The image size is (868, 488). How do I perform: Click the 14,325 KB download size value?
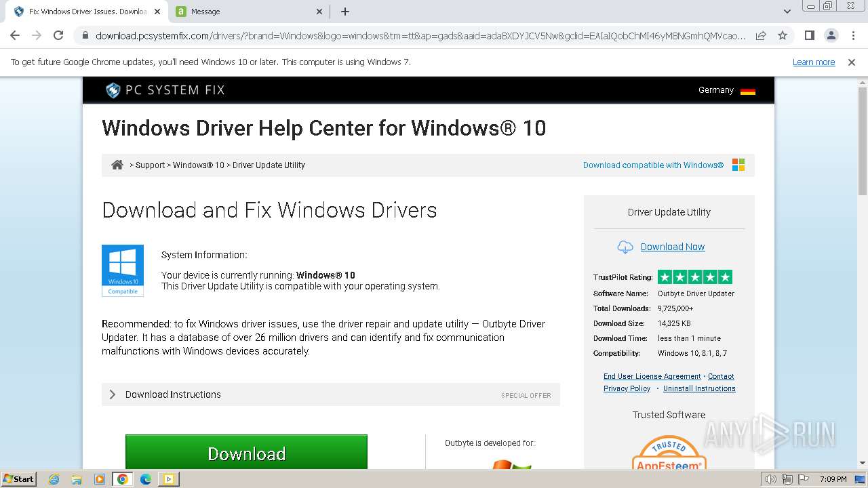674,323
